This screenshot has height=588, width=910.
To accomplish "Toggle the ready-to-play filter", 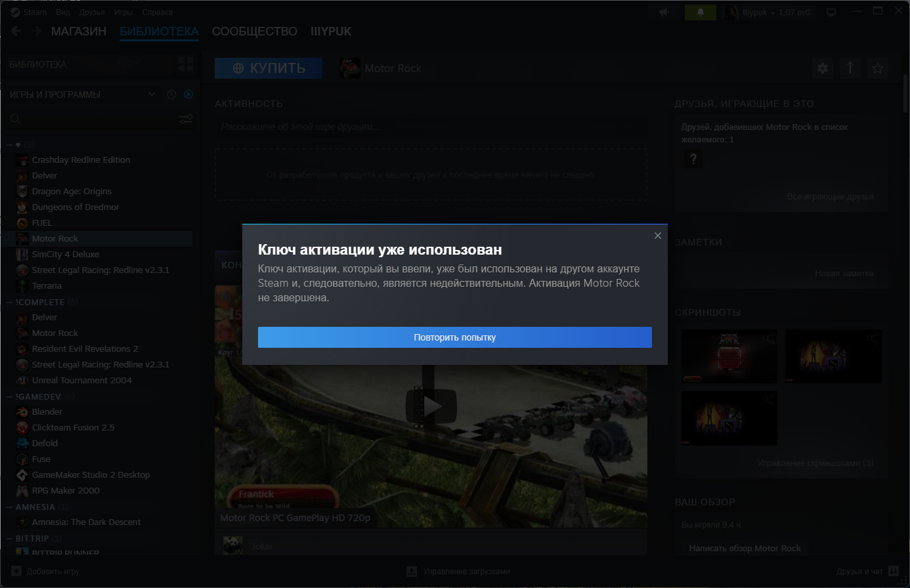I will [x=188, y=94].
